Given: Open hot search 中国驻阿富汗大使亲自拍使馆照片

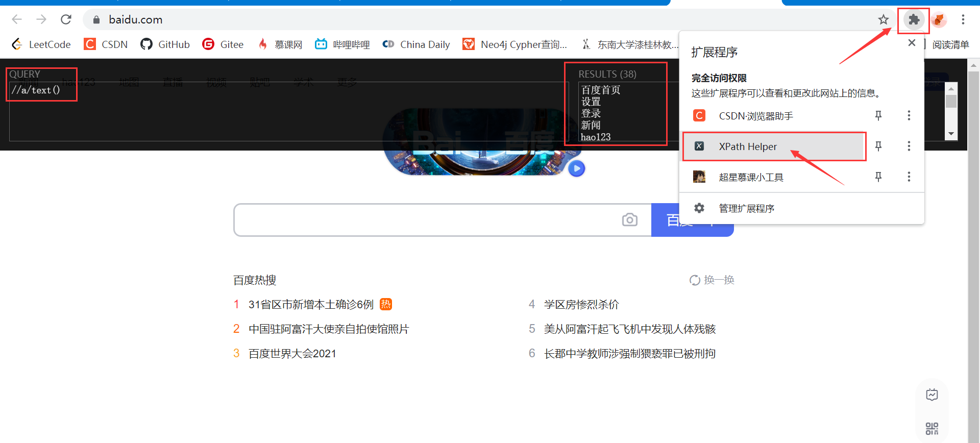Looking at the screenshot, I should point(329,329).
